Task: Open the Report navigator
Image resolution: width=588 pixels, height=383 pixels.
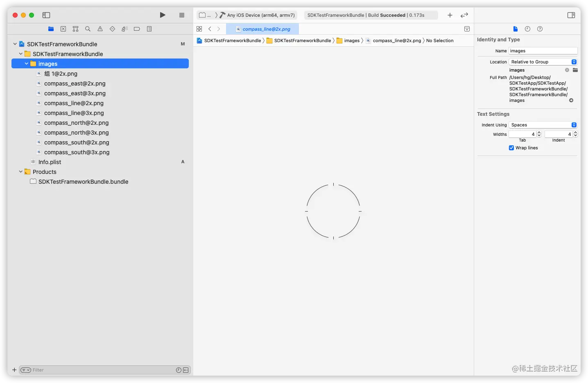Action: click(149, 29)
